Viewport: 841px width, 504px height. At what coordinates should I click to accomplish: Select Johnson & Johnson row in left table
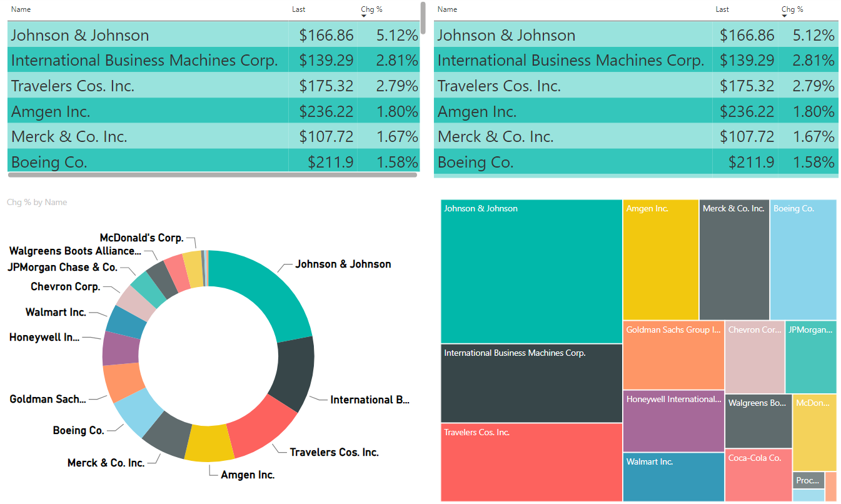(213, 35)
